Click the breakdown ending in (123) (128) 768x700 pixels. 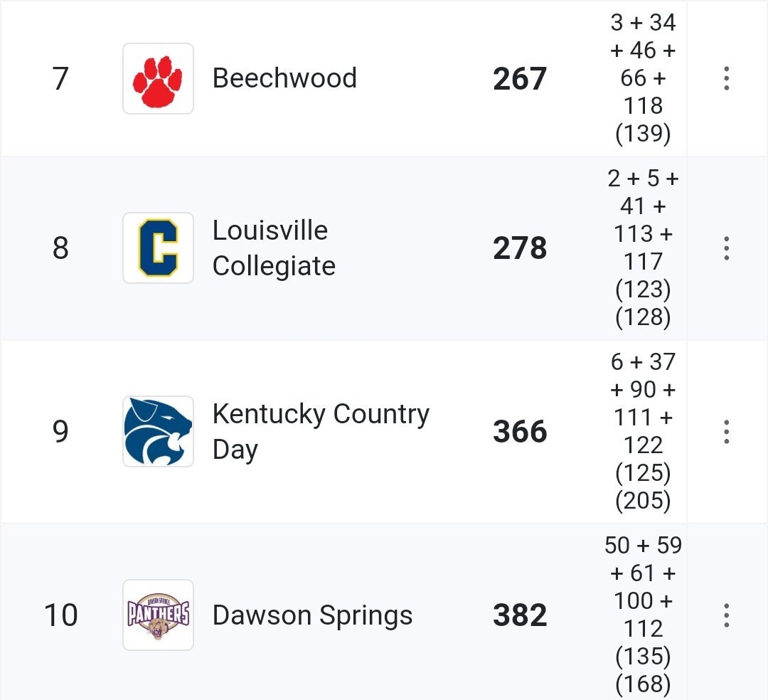point(643,248)
